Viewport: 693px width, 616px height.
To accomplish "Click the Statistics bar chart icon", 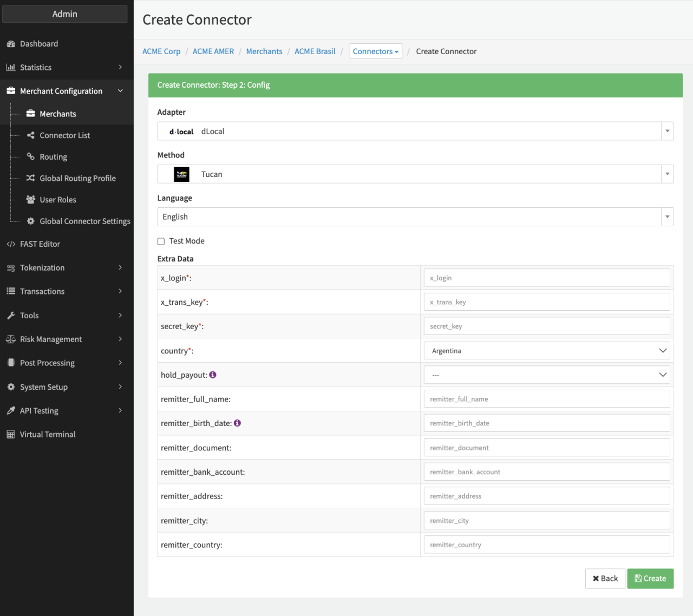I will click(x=11, y=68).
